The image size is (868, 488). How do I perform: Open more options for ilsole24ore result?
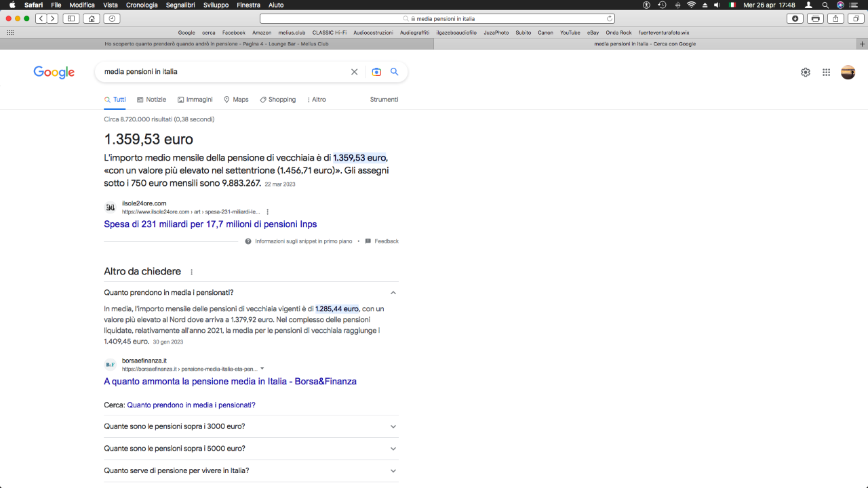pyautogui.click(x=268, y=212)
